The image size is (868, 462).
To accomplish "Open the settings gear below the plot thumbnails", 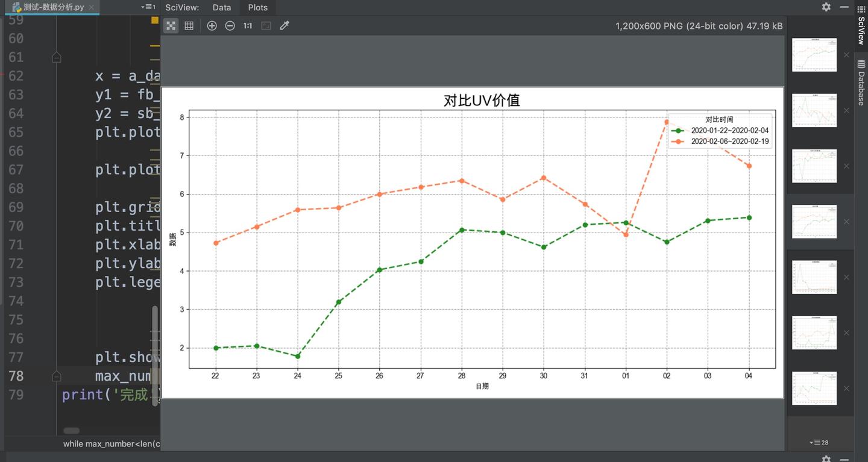I will [825, 458].
